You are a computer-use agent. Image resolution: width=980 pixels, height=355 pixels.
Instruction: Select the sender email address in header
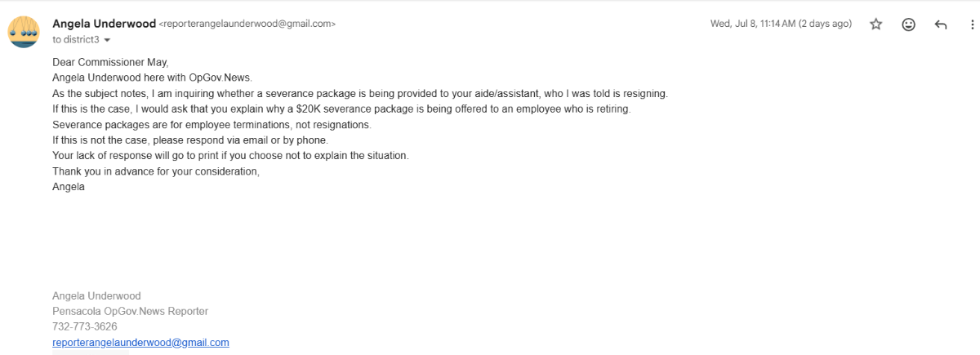click(x=247, y=24)
